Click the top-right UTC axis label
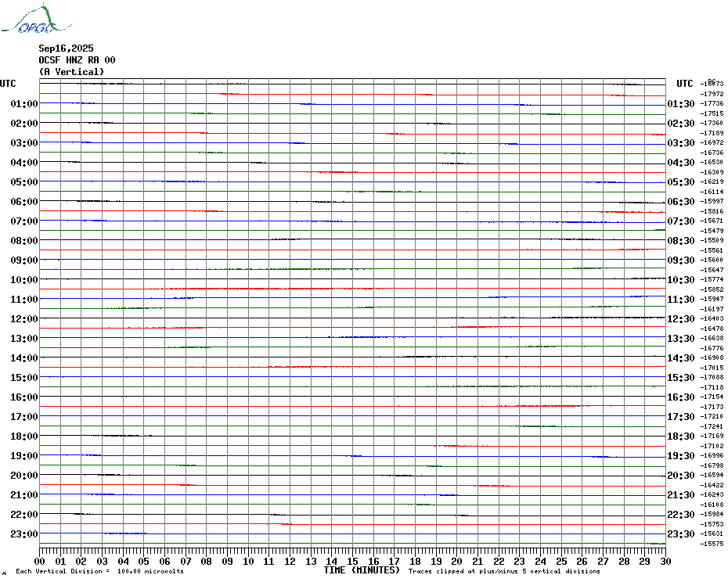 pyautogui.click(x=685, y=84)
